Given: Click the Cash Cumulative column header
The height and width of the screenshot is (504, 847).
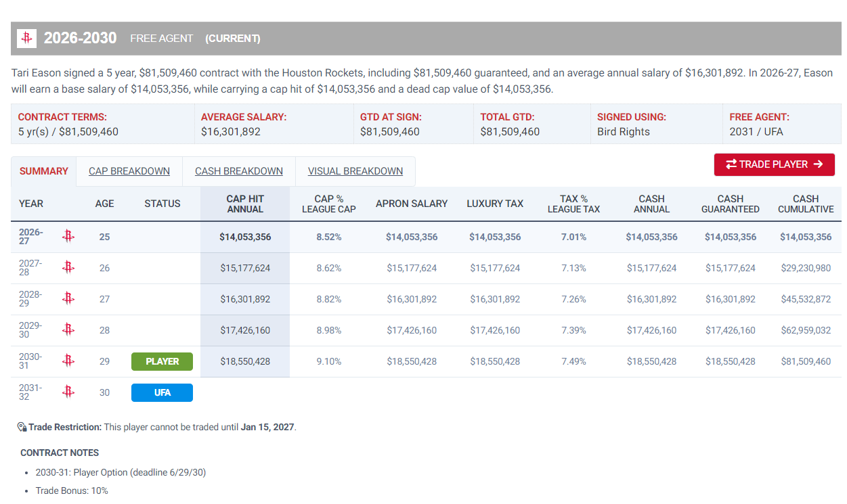Looking at the screenshot, I should click(806, 204).
